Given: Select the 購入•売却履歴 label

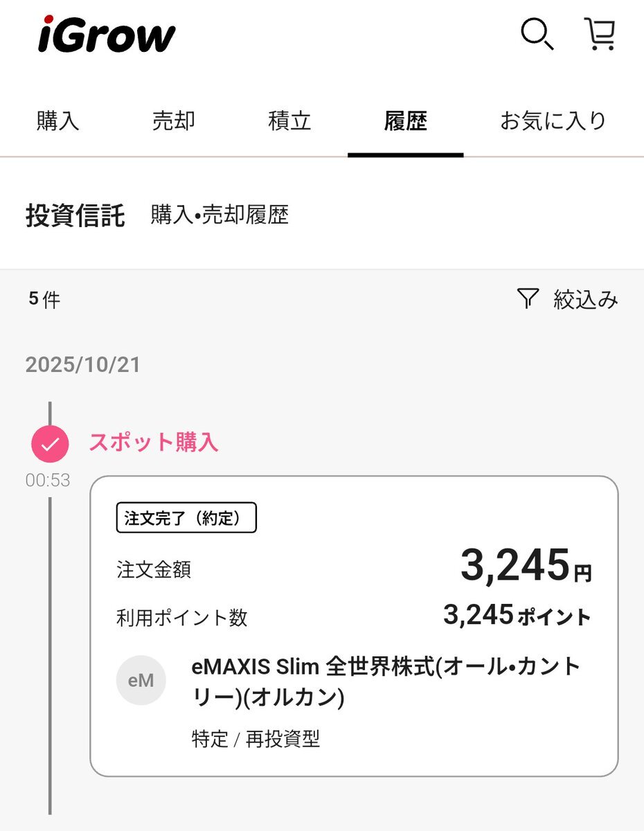Looking at the screenshot, I should pyautogui.click(x=220, y=215).
